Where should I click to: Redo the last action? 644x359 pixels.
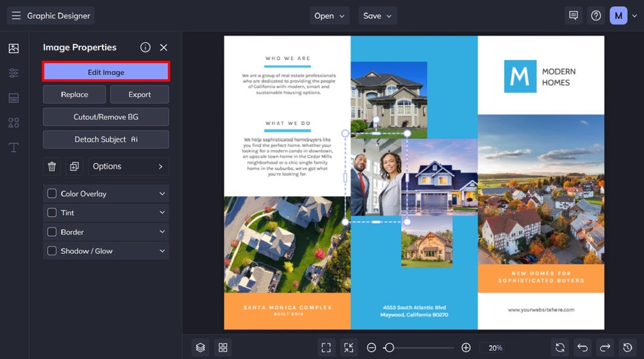tap(605, 347)
